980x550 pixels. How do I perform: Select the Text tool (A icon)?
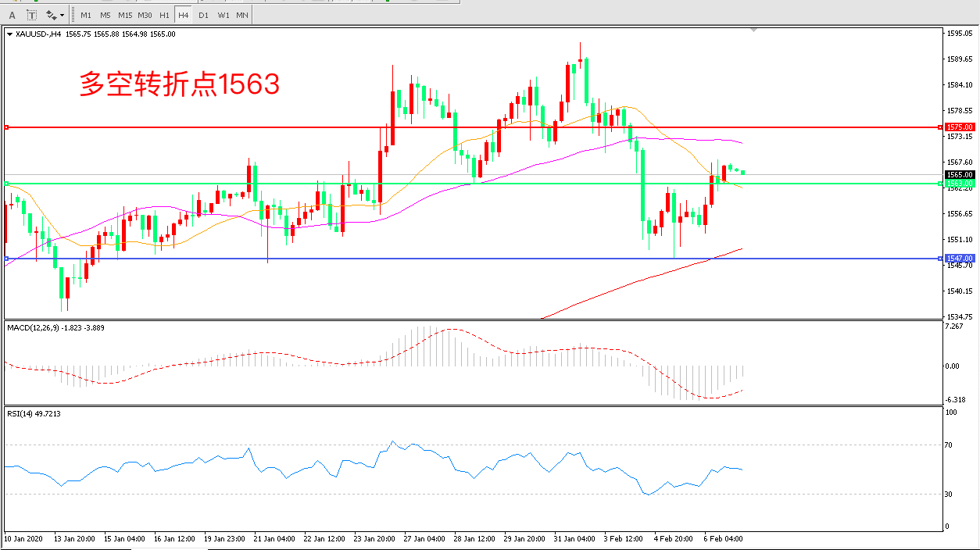[13, 15]
